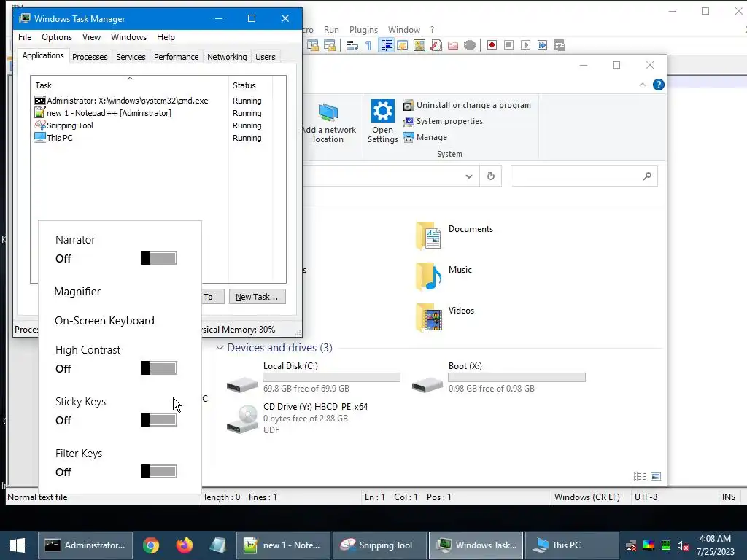The height and width of the screenshot is (560, 747).
Task: Select Snipping Tool row in task list
Action: (147, 125)
